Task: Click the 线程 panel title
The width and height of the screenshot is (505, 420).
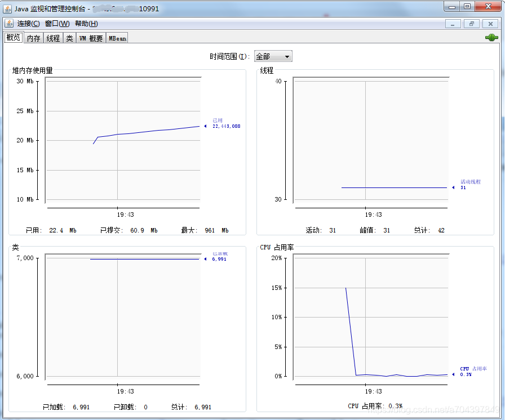Action: pos(267,70)
